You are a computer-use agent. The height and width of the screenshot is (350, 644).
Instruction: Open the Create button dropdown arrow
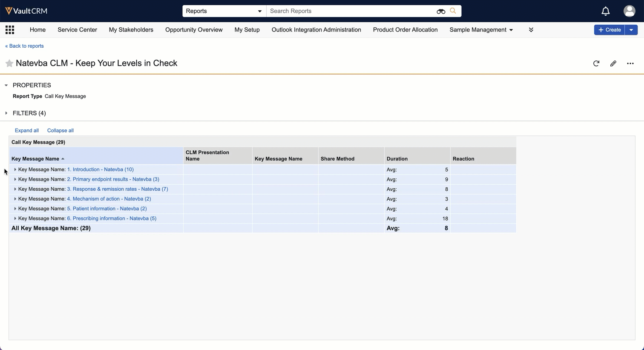[631, 30]
